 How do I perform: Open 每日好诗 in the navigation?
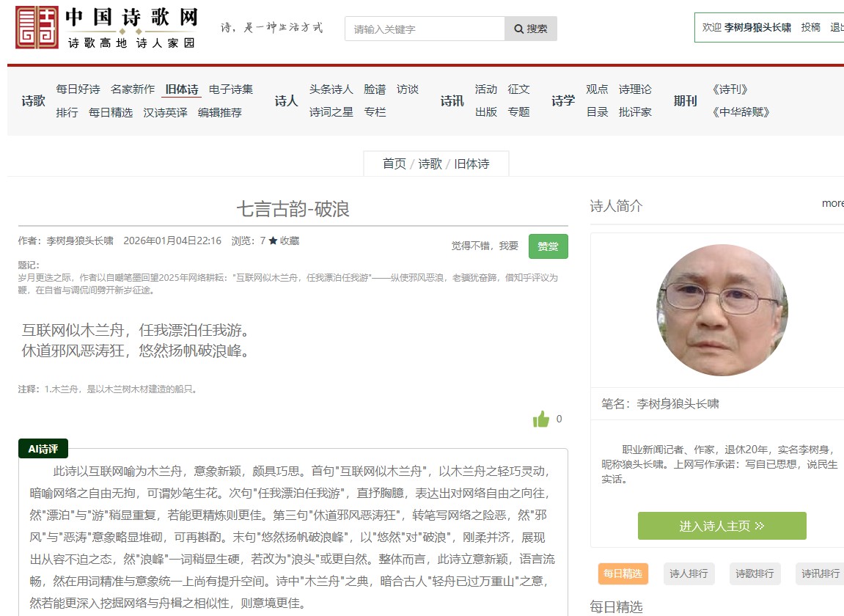coord(78,89)
